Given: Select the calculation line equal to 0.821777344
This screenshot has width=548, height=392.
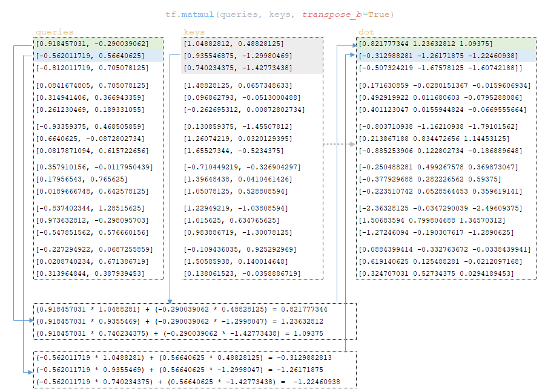Looking at the screenshot, I should coord(182,309).
